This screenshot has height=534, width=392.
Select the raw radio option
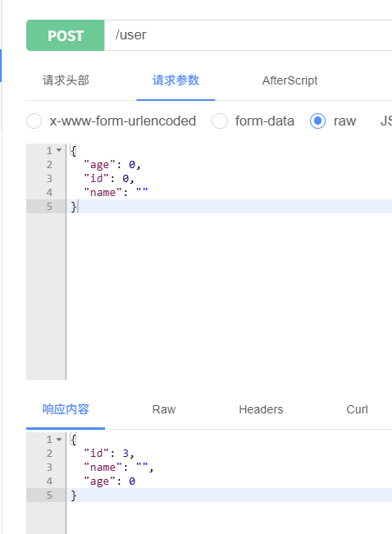click(317, 121)
